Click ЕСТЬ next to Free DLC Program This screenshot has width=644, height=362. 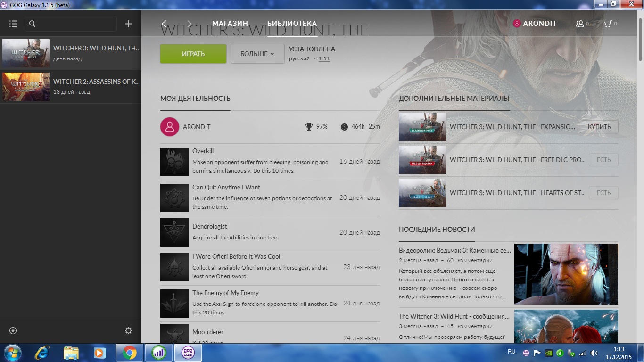603,160
